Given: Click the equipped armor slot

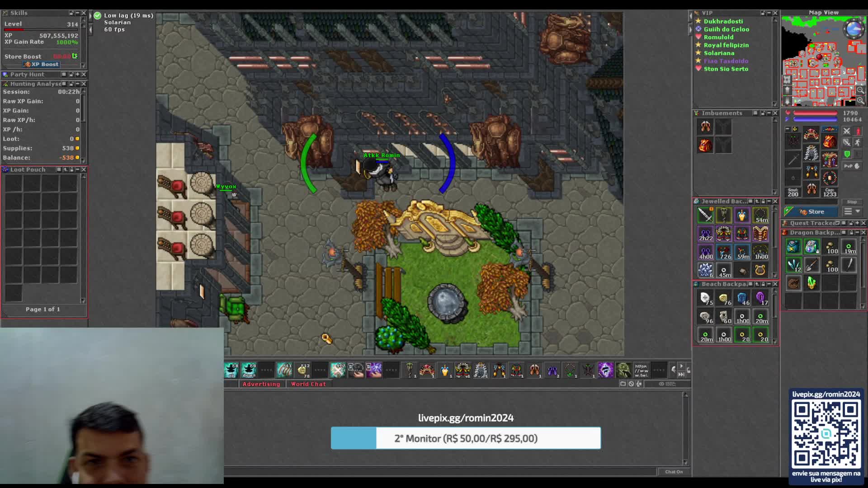Looking at the screenshot, I should pyautogui.click(x=811, y=153).
